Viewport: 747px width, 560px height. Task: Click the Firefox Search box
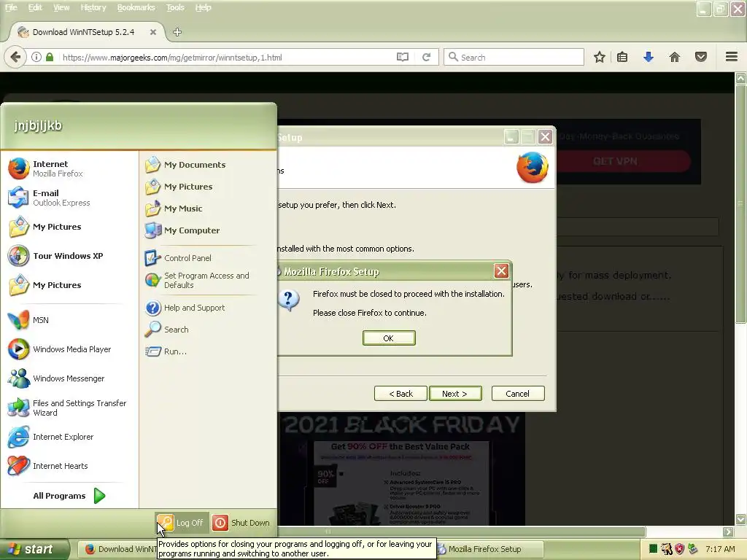click(514, 57)
